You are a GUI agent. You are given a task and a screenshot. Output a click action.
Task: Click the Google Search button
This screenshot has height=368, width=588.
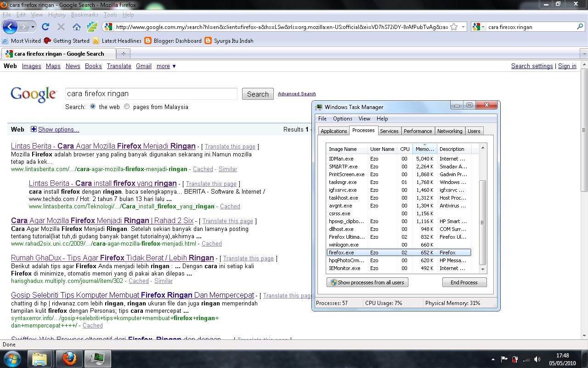pos(258,94)
